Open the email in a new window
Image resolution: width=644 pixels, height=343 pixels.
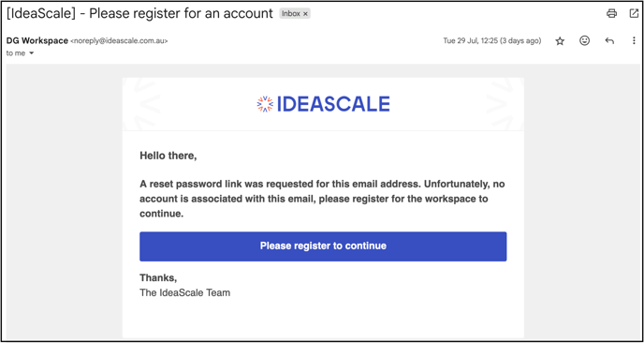pos(634,13)
